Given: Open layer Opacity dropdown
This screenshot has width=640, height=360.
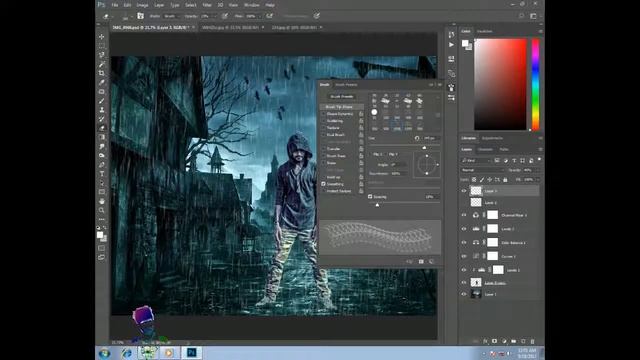Looking at the screenshot, I should pos(538,170).
